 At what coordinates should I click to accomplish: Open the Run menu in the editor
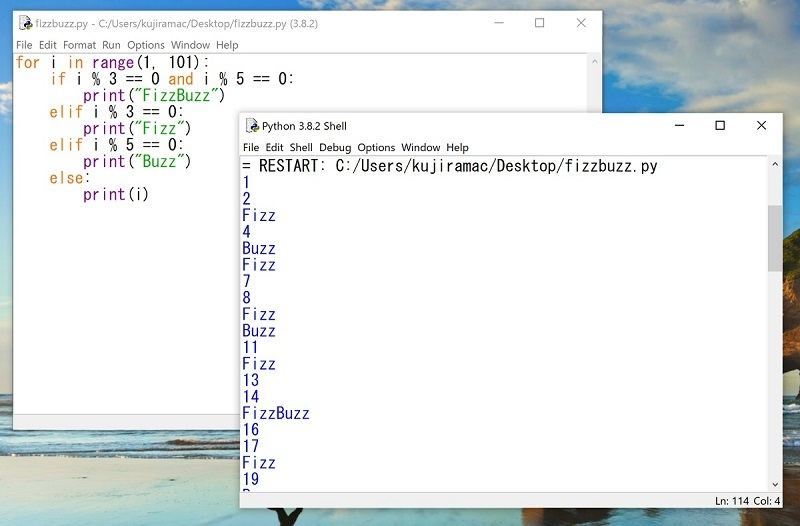(111, 45)
